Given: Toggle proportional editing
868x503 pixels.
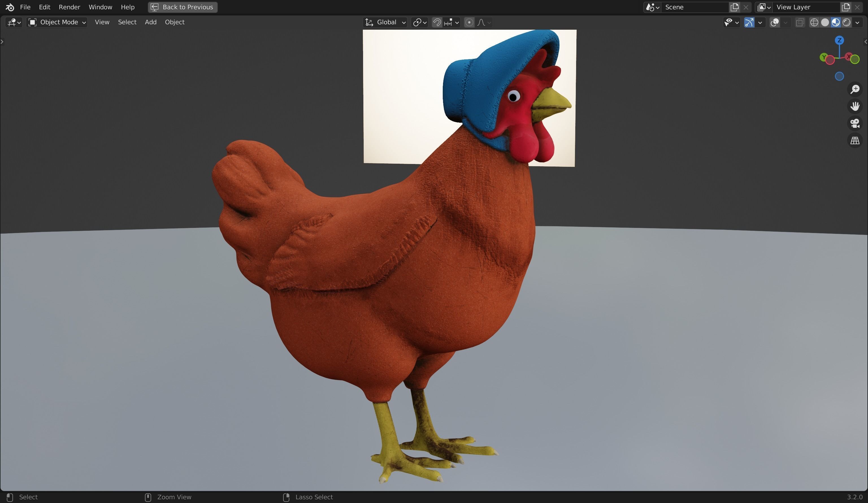Looking at the screenshot, I should [469, 22].
